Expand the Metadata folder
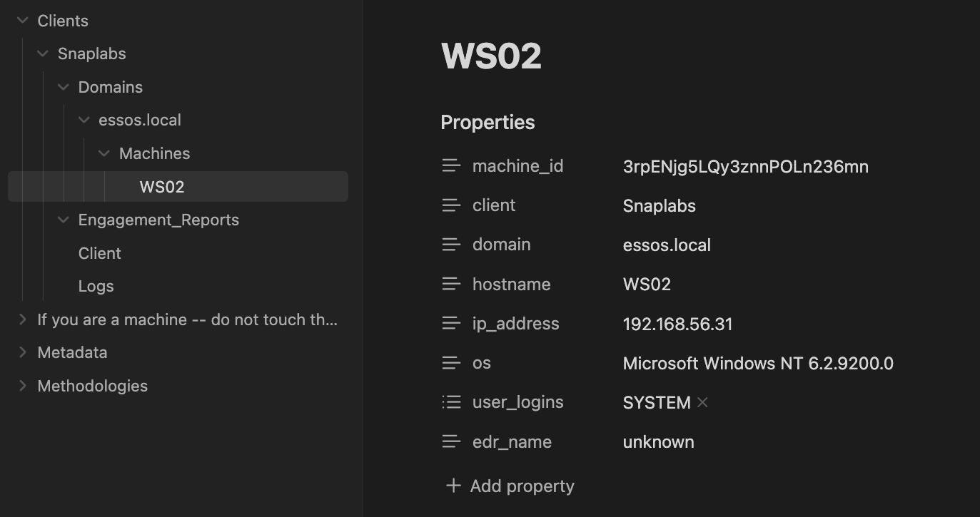 [23, 352]
